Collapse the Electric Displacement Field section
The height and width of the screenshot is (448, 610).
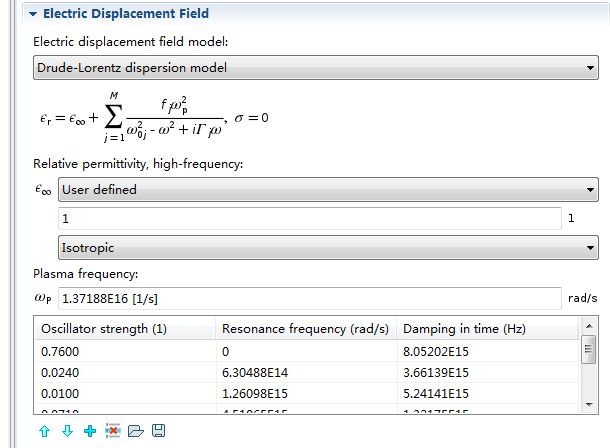[x=34, y=14]
